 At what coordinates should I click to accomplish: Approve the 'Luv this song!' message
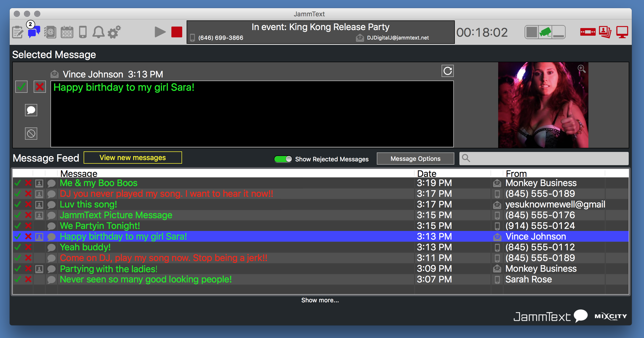18,204
